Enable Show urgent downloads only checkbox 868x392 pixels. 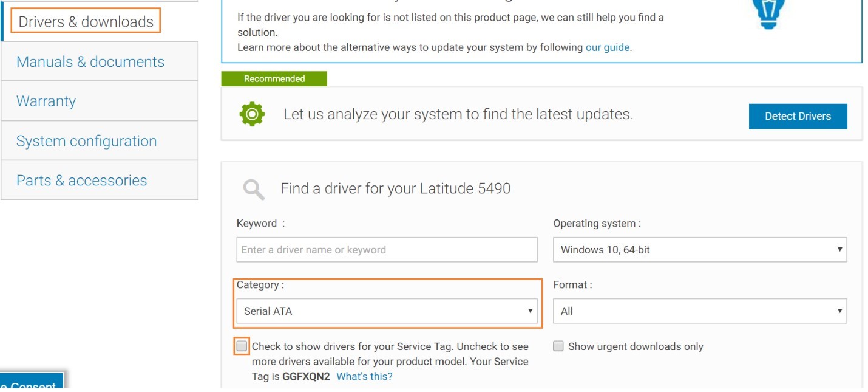(558, 346)
